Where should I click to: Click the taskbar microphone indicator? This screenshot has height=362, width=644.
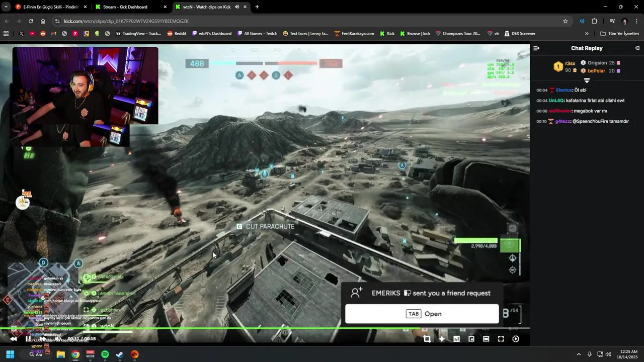(x=590, y=354)
